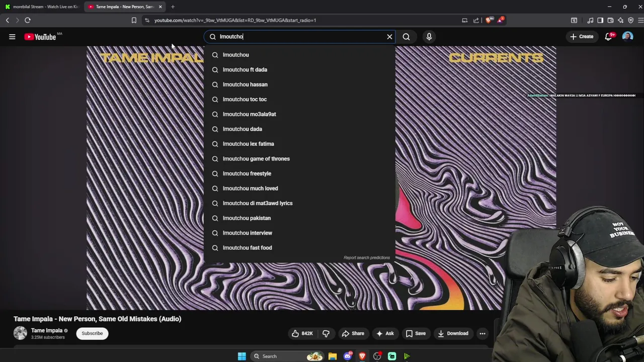Open Discord from the taskbar
Image resolution: width=644 pixels, height=362 pixels.
click(348, 356)
